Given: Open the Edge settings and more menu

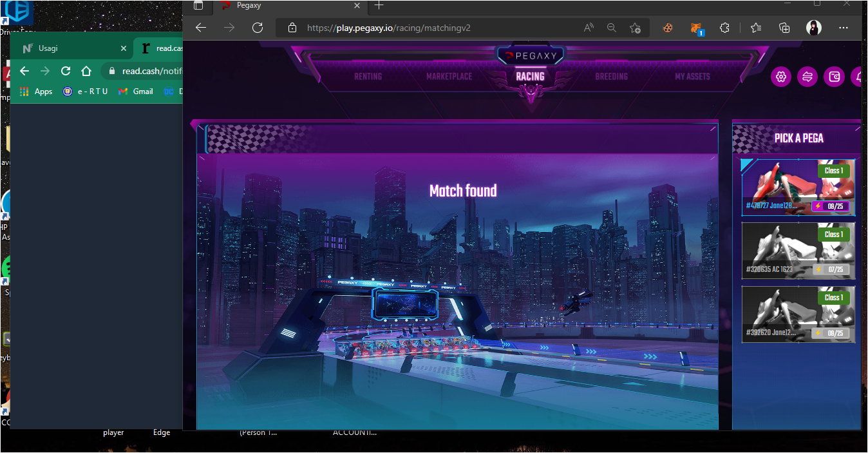Looking at the screenshot, I should pos(844,28).
